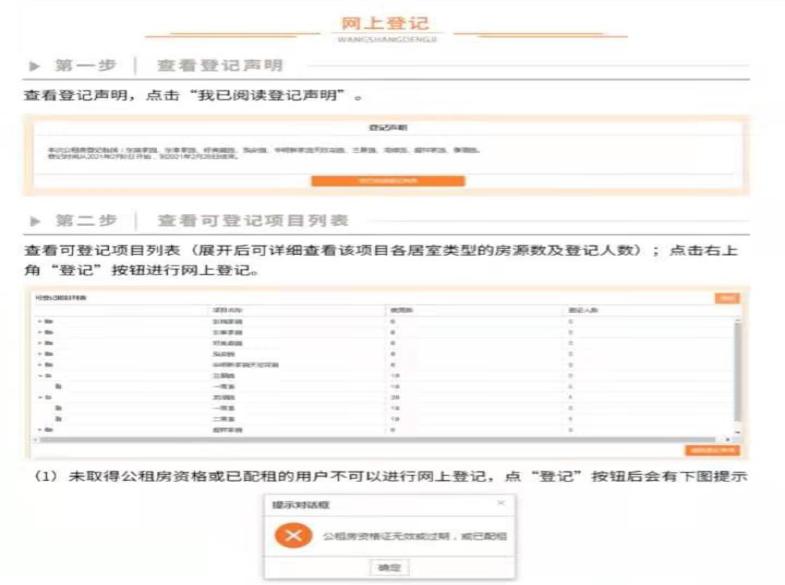Collapse the project containing the 二居室 child
Image resolution: width=785 pixels, height=585 pixels.
pos(40,397)
